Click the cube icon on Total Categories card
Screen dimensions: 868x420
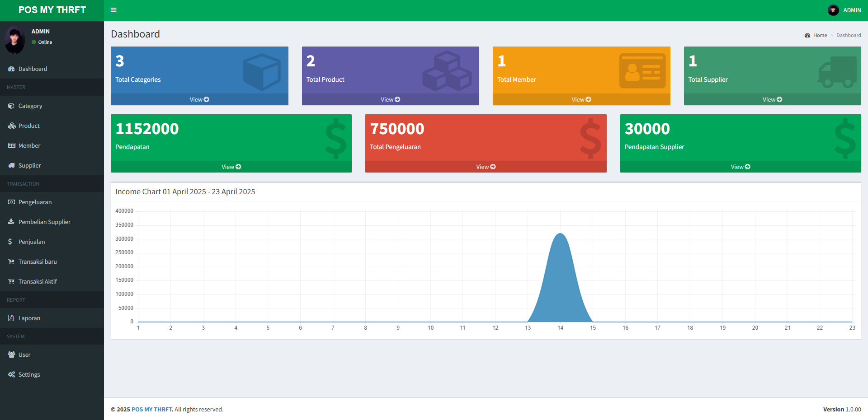(262, 72)
